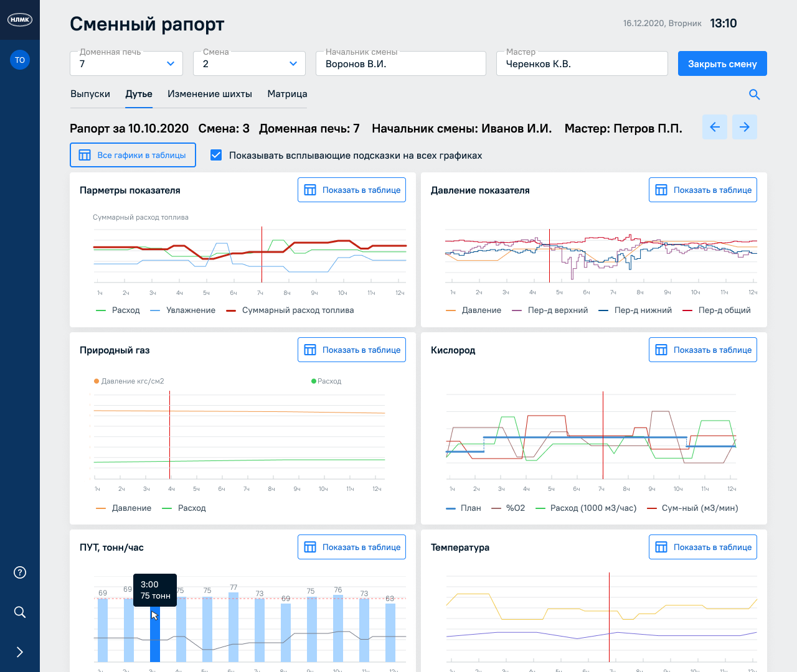Click the Давление кгс/см2 axis label

[x=133, y=381]
